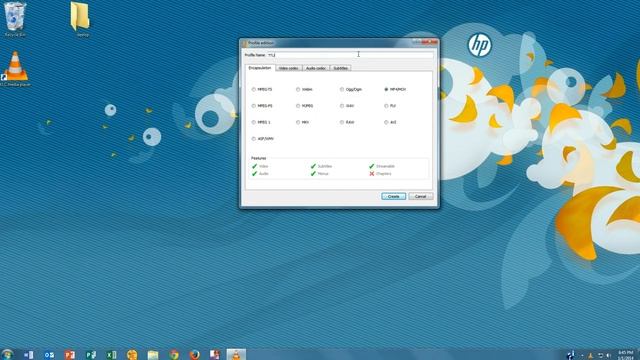The width and height of the screenshot is (640, 360).
Task: Select the MJPEG encapsulation option
Action: pos(304,106)
